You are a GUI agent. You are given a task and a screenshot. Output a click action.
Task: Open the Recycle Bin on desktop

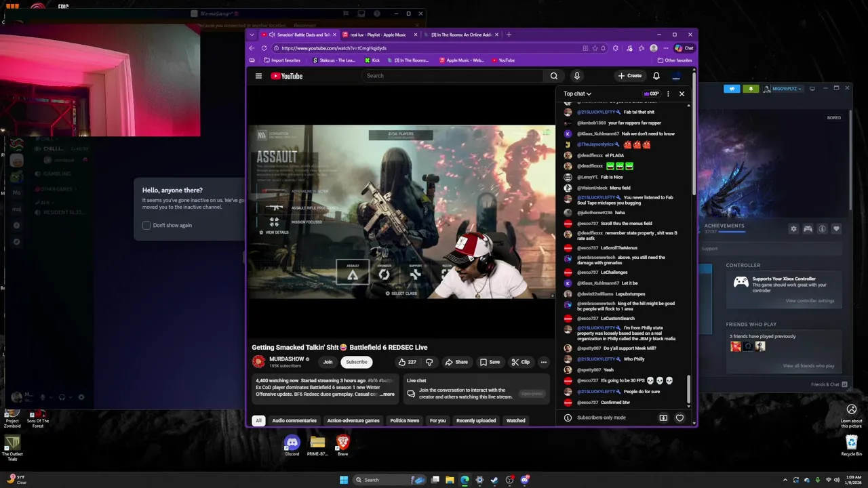click(852, 446)
